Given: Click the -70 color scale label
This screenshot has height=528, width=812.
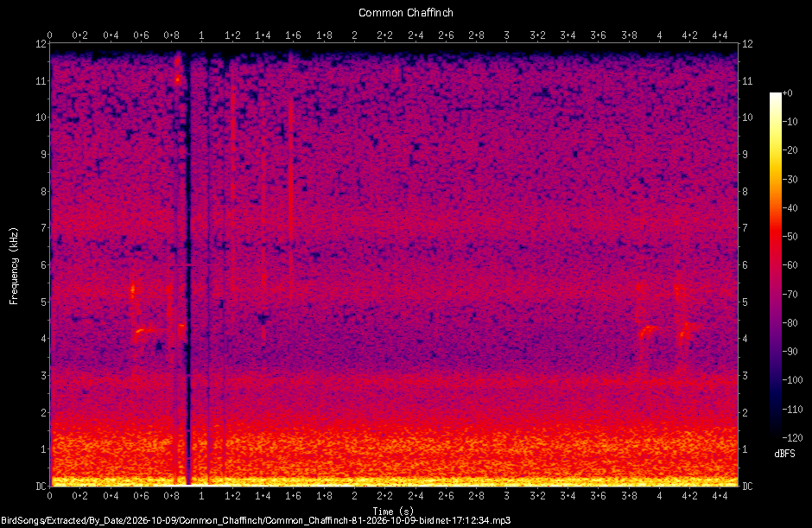Looking at the screenshot, I should [x=790, y=295].
